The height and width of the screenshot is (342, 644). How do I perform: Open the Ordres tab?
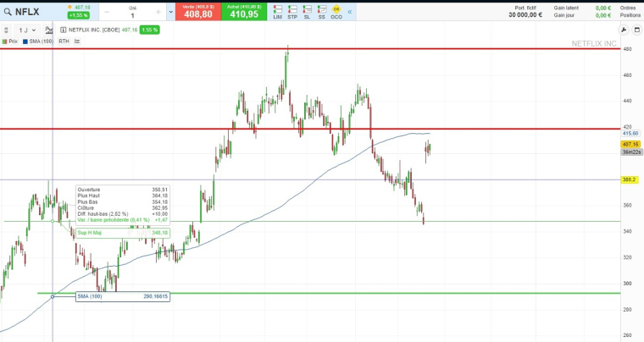(627, 7)
